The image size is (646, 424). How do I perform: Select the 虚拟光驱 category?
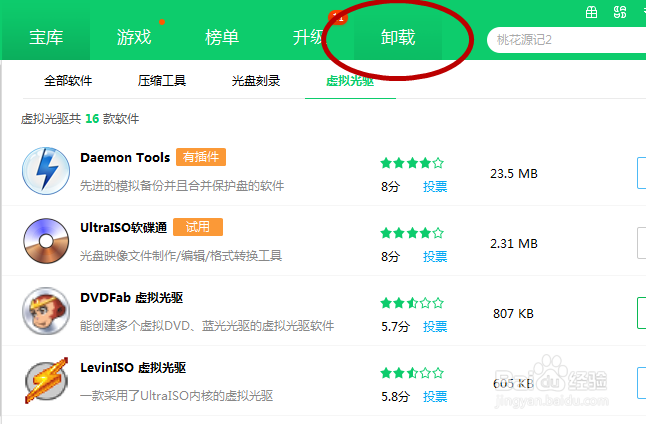tap(350, 81)
